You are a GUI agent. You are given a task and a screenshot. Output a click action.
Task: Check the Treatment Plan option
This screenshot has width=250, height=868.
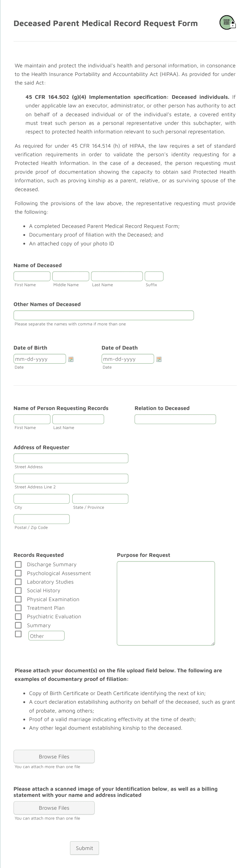point(19,608)
